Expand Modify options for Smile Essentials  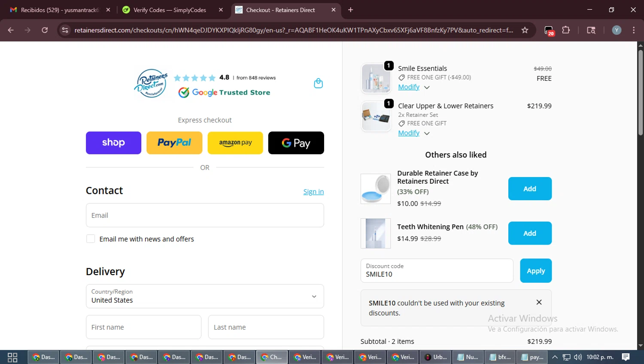(413, 87)
